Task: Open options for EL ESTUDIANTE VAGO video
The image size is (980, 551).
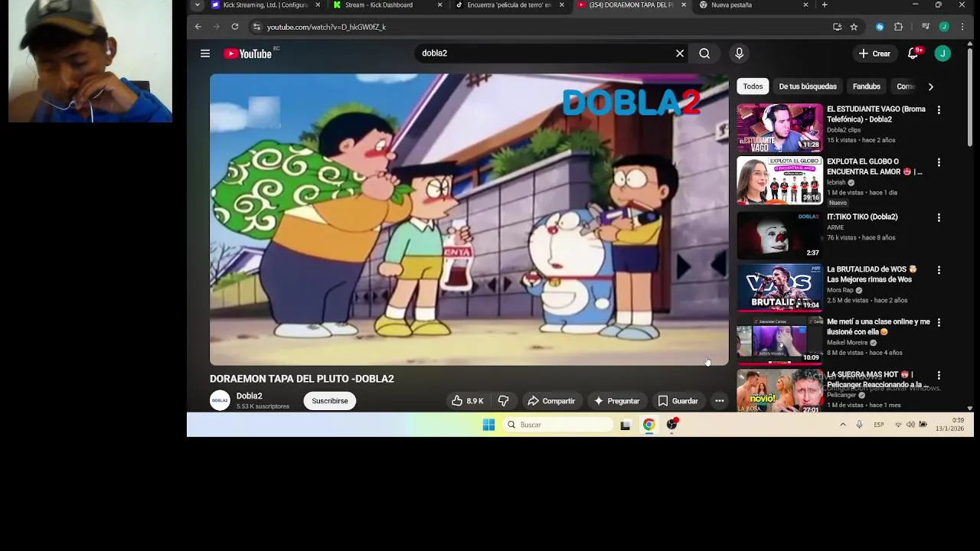Action: 939,110
